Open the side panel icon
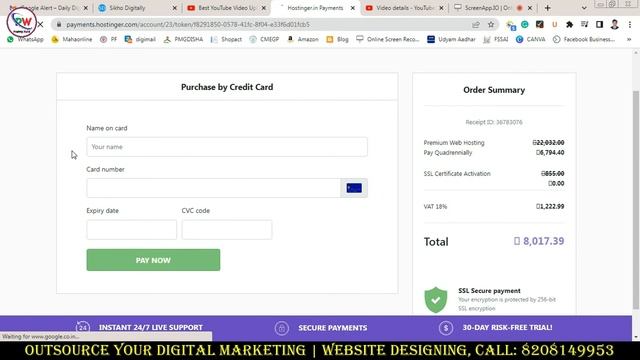 point(599,24)
